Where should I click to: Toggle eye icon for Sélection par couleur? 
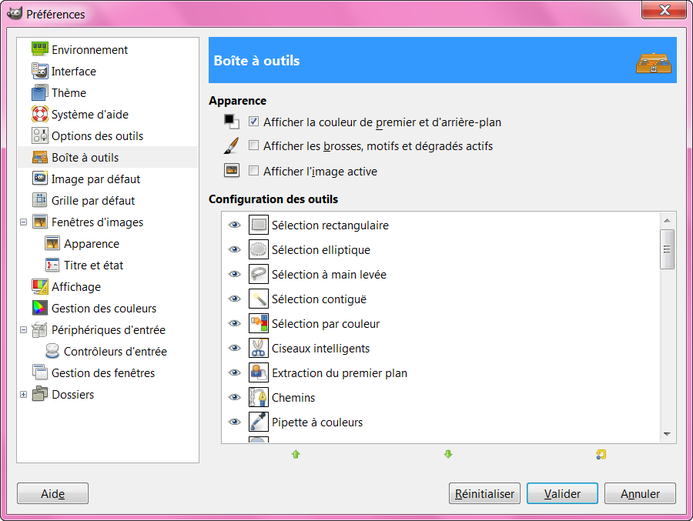234,323
